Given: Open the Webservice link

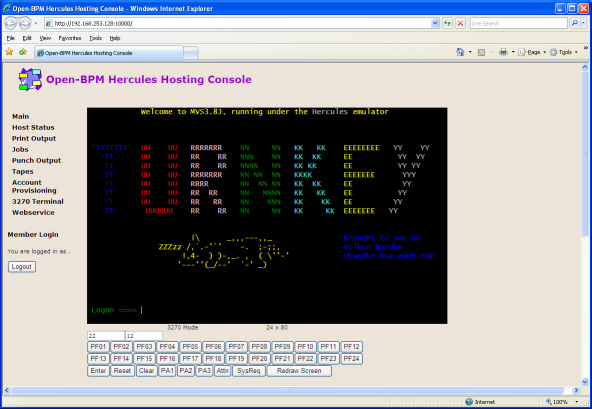Looking at the screenshot, I should coord(33,212).
